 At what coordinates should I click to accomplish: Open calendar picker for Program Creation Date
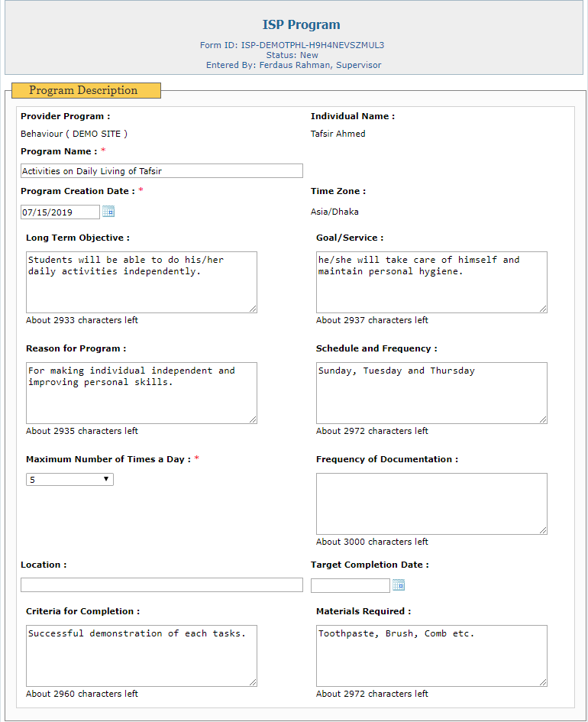[108, 212]
